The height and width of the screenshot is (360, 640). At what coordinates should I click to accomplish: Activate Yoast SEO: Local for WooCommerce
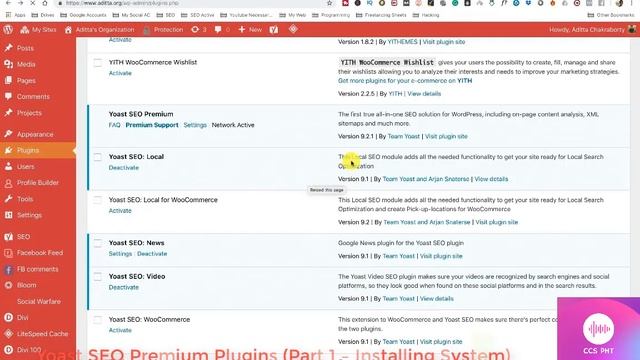(x=120, y=211)
